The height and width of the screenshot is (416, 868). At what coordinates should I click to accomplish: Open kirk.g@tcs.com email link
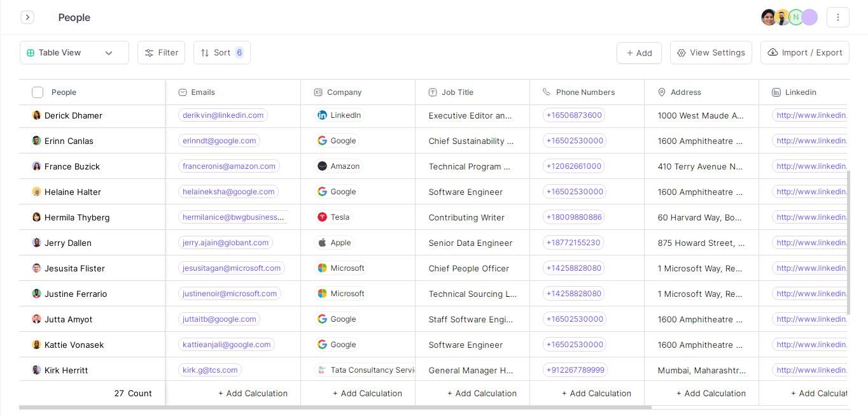pyautogui.click(x=210, y=369)
